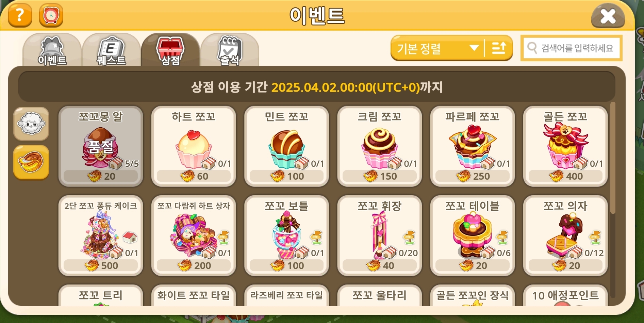Select the 쪼꼬 보틀 bottle item
The width and height of the screenshot is (644, 323).
(286, 236)
